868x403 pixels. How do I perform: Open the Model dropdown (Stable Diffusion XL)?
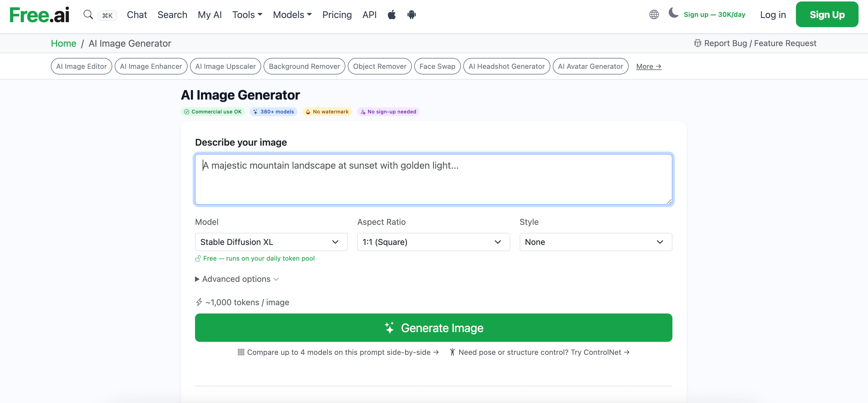coord(271,242)
